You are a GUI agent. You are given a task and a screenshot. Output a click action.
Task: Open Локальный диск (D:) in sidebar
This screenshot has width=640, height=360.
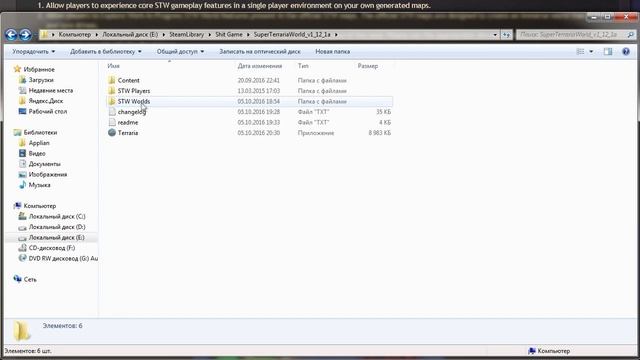pyautogui.click(x=57, y=227)
